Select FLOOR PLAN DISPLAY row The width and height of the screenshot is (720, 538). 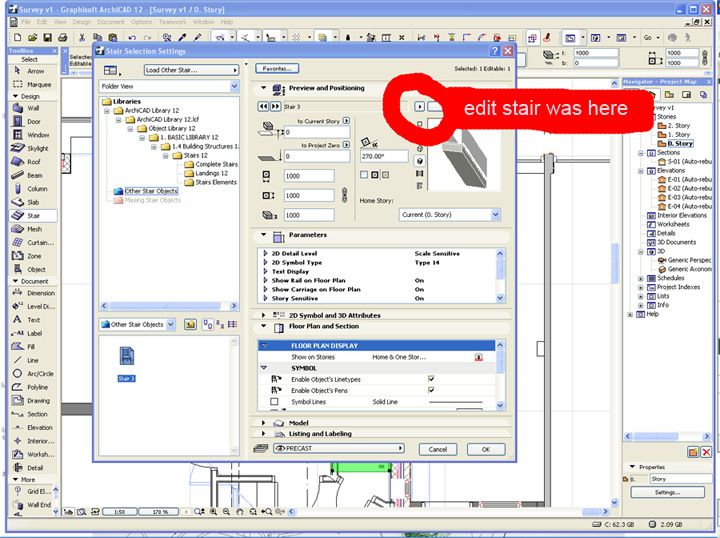pos(377,345)
